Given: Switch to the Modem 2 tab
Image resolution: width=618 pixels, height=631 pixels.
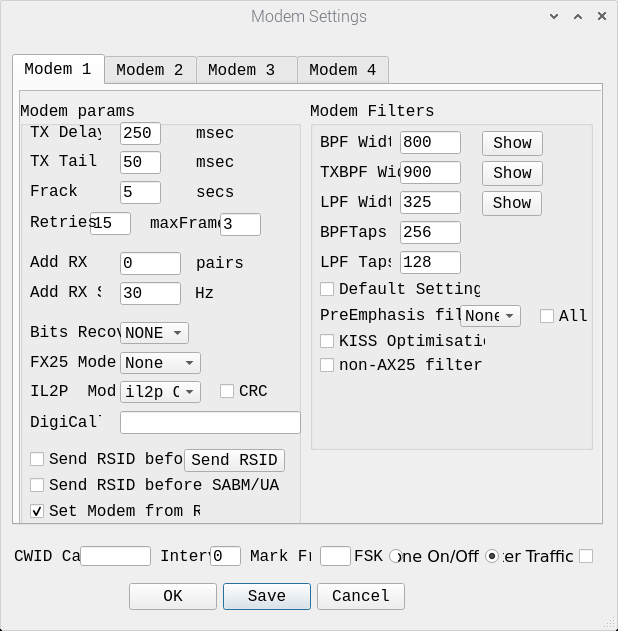Looking at the screenshot, I should pyautogui.click(x=149, y=70).
